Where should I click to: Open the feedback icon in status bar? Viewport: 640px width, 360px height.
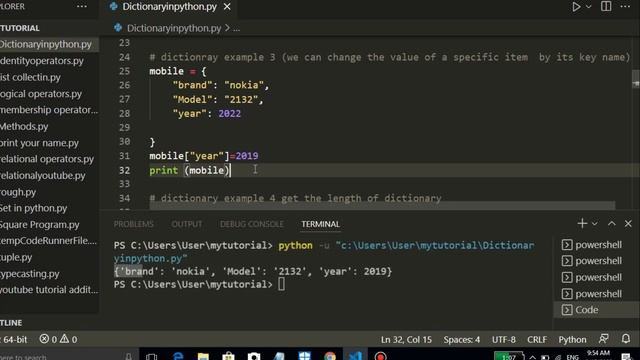[x=604, y=339]
